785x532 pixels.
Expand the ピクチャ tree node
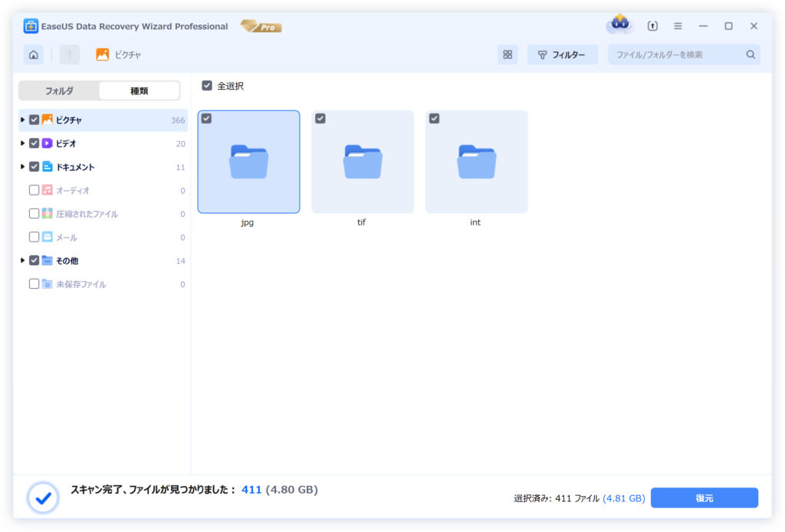(23, 120)
